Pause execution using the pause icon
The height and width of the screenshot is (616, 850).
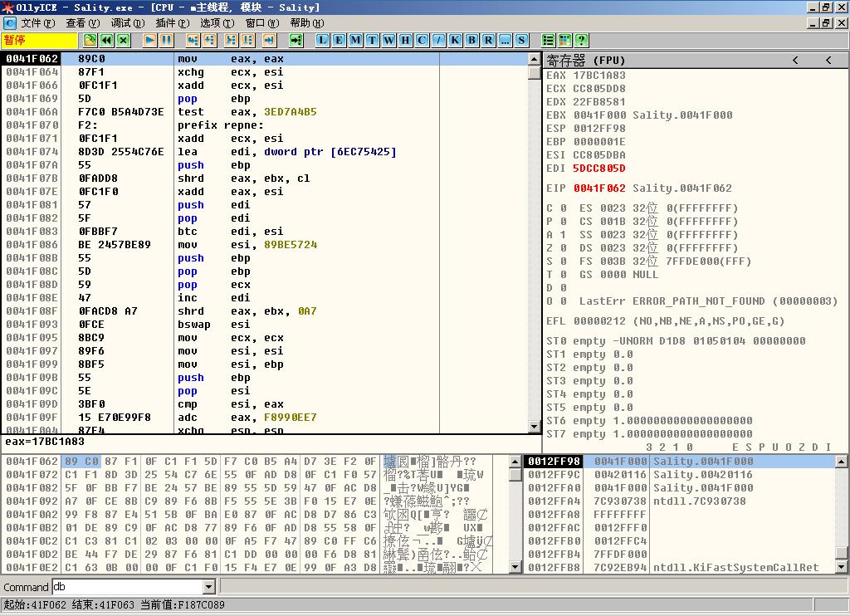[x=166, y=40]
